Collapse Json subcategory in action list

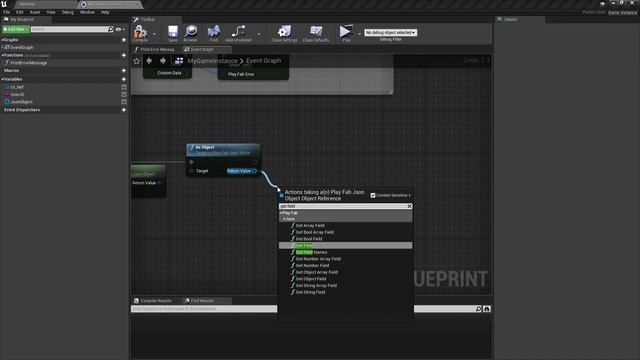[x=284, y=219]
